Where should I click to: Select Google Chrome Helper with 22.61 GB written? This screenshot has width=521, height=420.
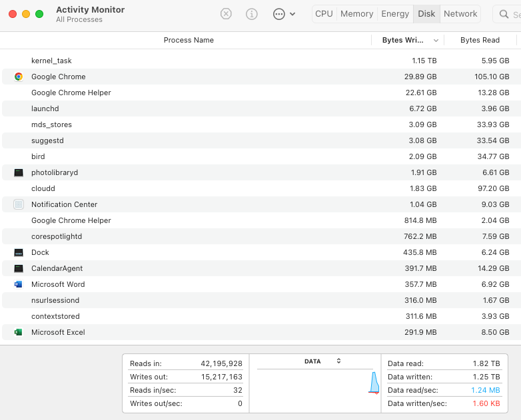tap(71, 93)
